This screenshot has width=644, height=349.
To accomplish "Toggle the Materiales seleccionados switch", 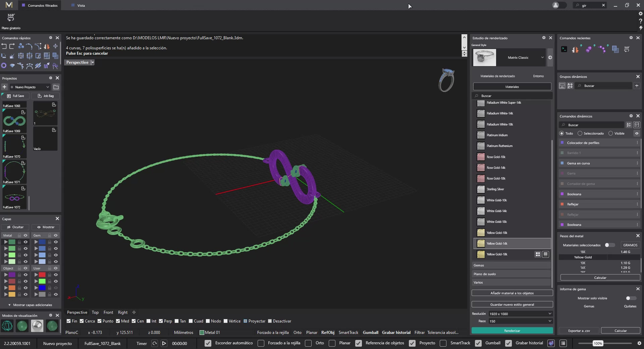I will point(609,245).
